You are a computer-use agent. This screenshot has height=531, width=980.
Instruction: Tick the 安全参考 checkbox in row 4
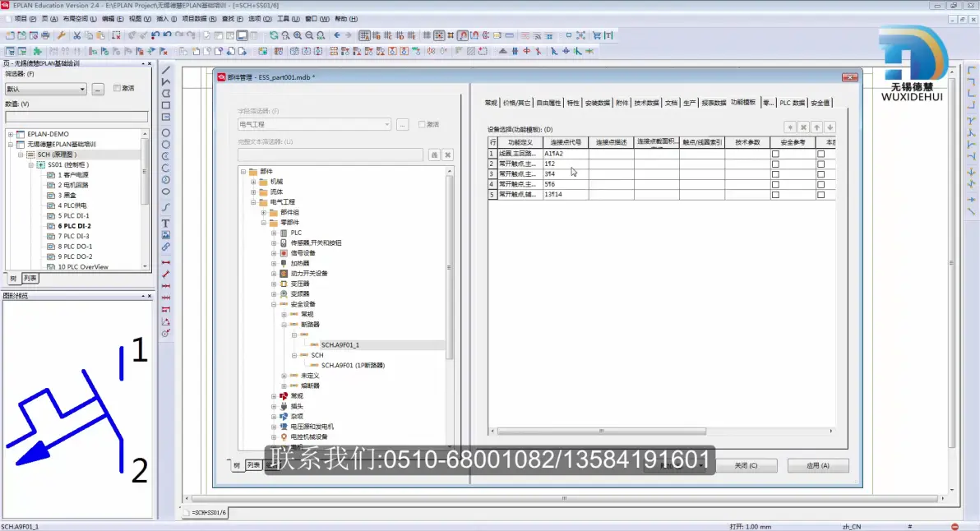coord(775,184)
